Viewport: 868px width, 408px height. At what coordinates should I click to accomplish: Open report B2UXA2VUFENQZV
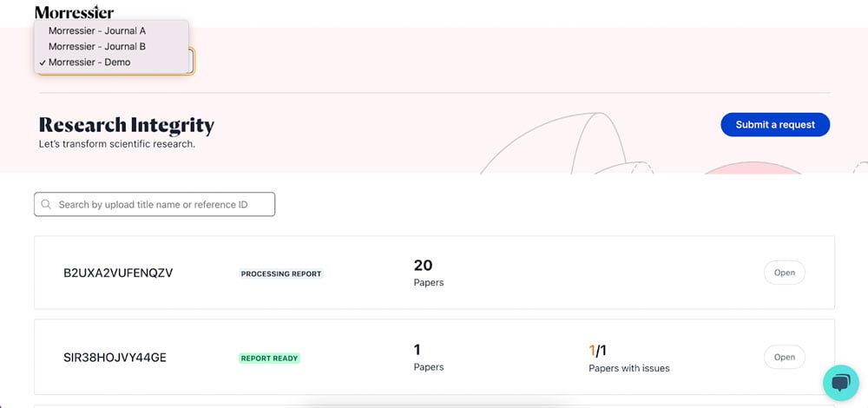785,273
